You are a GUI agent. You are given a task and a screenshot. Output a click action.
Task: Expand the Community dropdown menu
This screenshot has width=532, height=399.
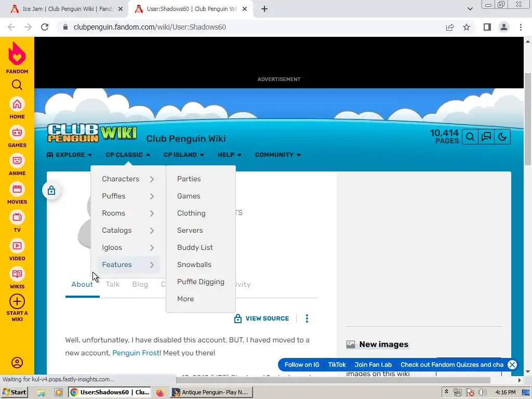click(x=278, y=155)
